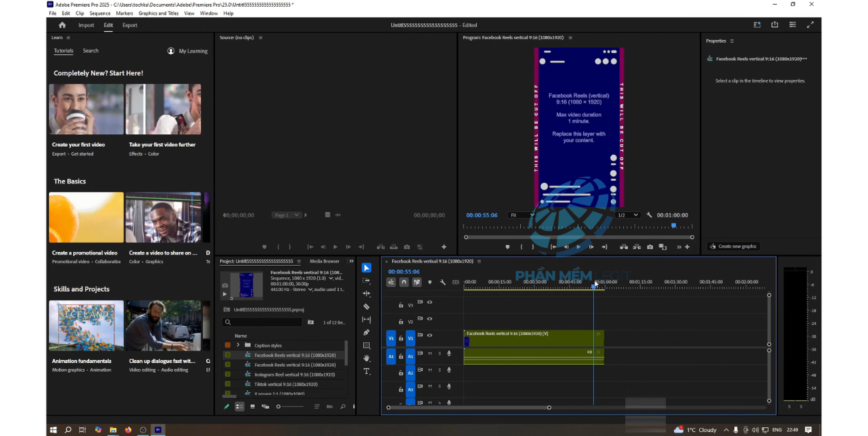Open the Properties panel menu
This screenshot has height=436, width=868.
click(732, 41)
